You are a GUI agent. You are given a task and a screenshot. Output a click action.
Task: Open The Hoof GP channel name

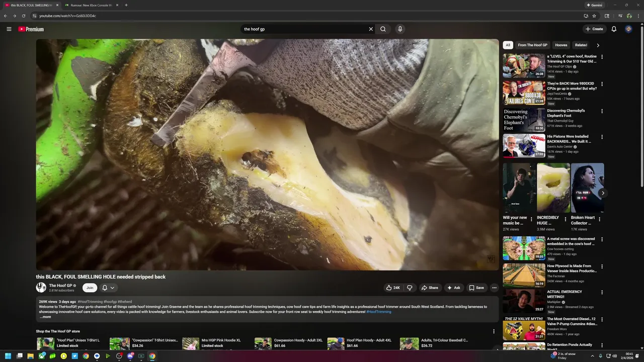tap(60, 286)
